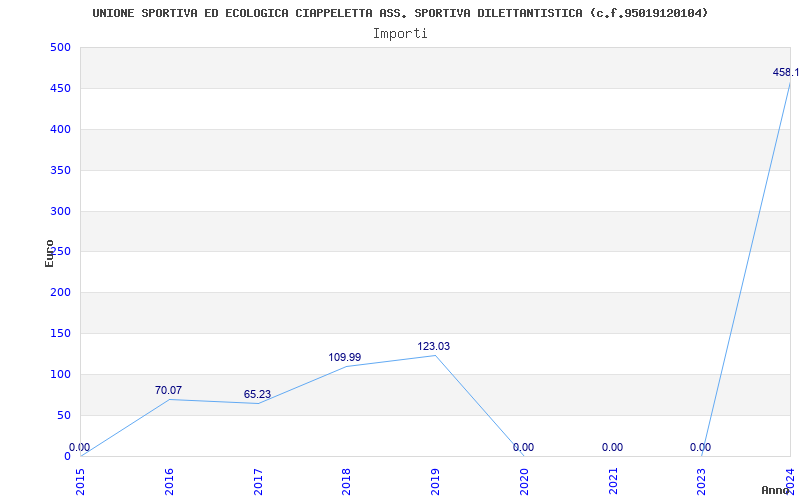Viewport: 800px width, 500px height.
Task: Click the Anno axis label
Action: pos(776,490)
